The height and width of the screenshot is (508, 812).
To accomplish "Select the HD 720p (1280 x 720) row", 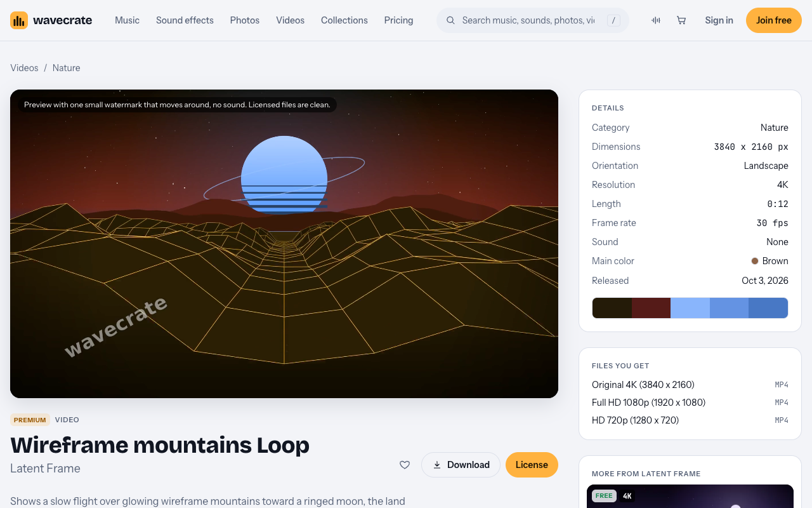I will [690, 420].
